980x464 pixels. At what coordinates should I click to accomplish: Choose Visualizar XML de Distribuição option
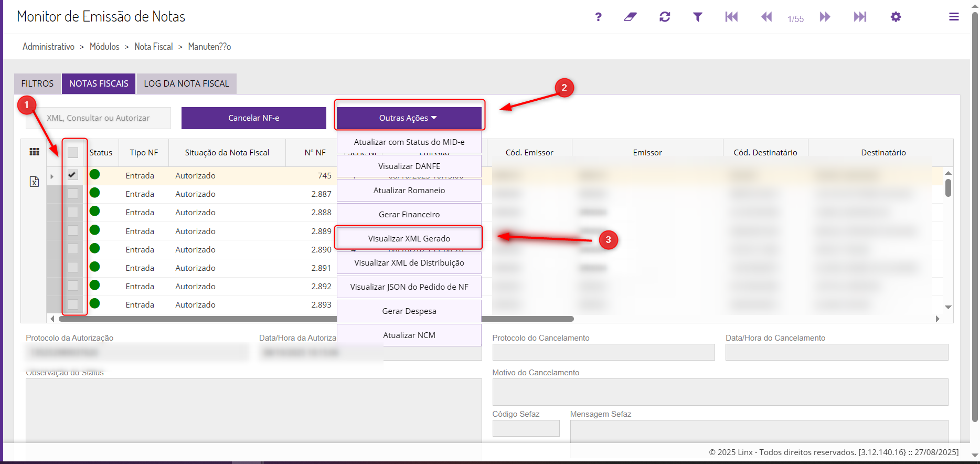tap(409, 262)
